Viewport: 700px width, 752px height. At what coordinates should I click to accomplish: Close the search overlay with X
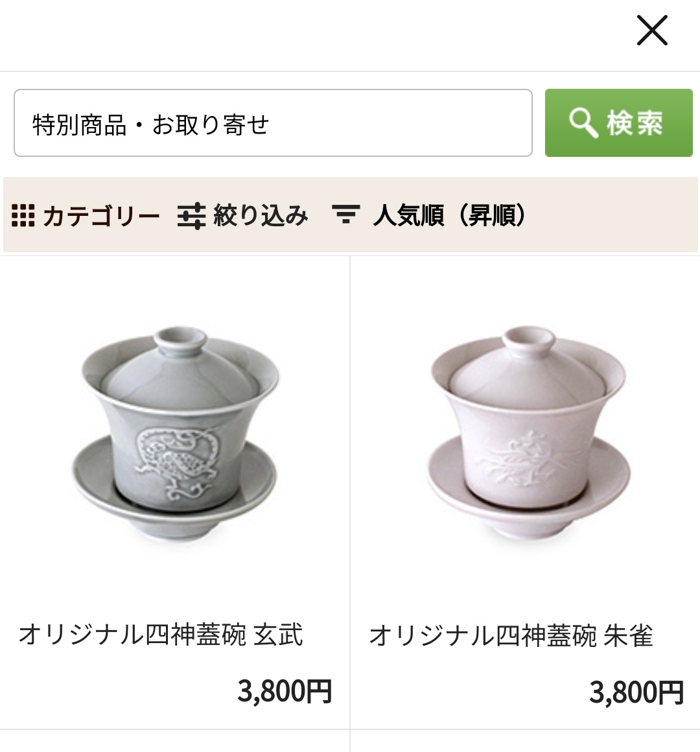[652, 30]
